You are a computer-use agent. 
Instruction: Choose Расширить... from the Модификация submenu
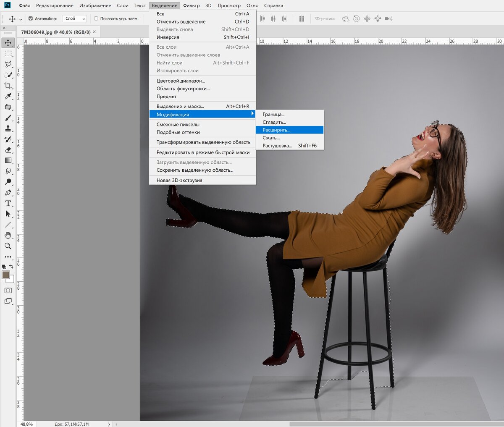pyautogui.click(x=276, y=130)
